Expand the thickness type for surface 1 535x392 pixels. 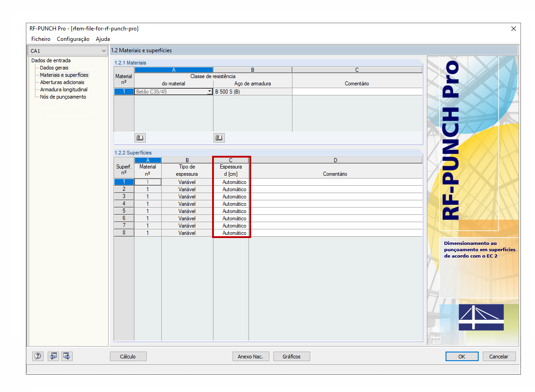click(x=187, y=182)
